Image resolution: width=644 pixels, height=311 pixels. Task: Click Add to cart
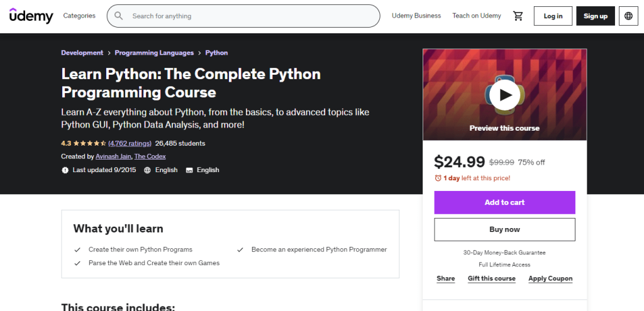pyautogui.click(x=504, y=202)
